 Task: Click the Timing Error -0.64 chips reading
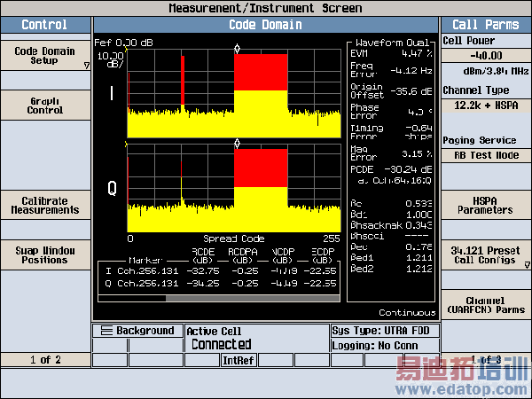[391, 132]
